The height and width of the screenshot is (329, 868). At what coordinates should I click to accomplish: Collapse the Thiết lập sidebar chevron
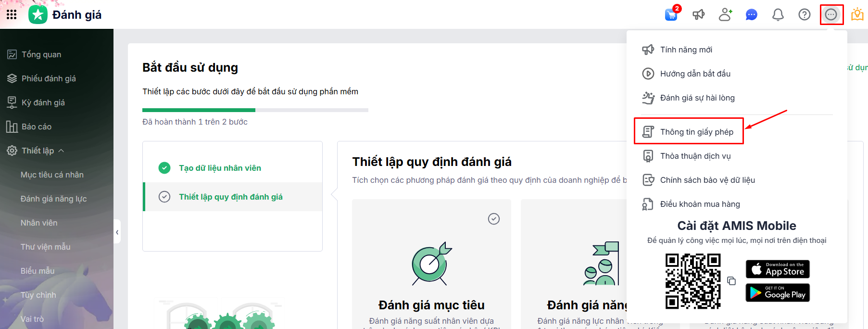(x=61, y=151)
